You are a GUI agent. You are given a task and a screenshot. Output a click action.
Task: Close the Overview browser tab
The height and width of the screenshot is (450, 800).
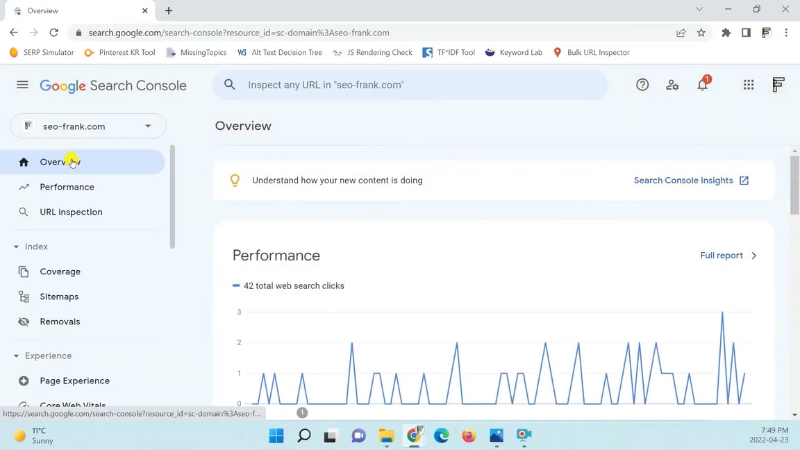145,10
